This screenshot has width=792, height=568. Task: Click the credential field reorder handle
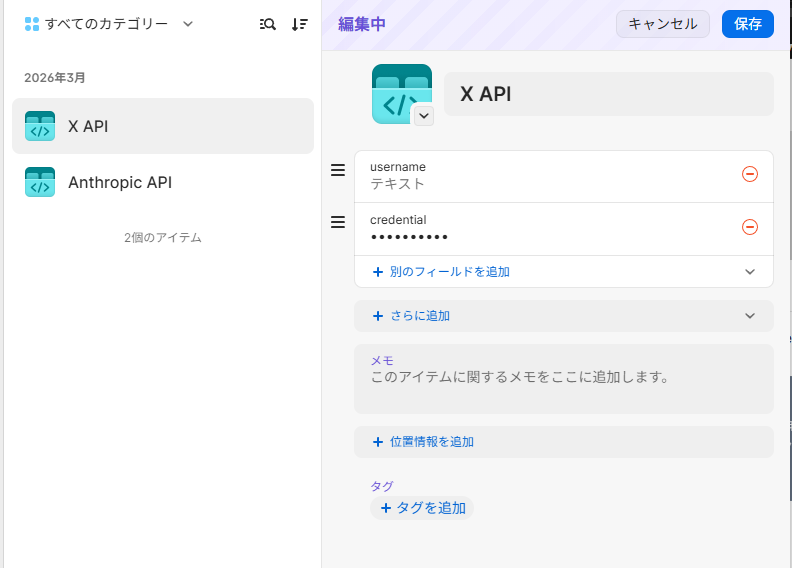click(338, 222)
